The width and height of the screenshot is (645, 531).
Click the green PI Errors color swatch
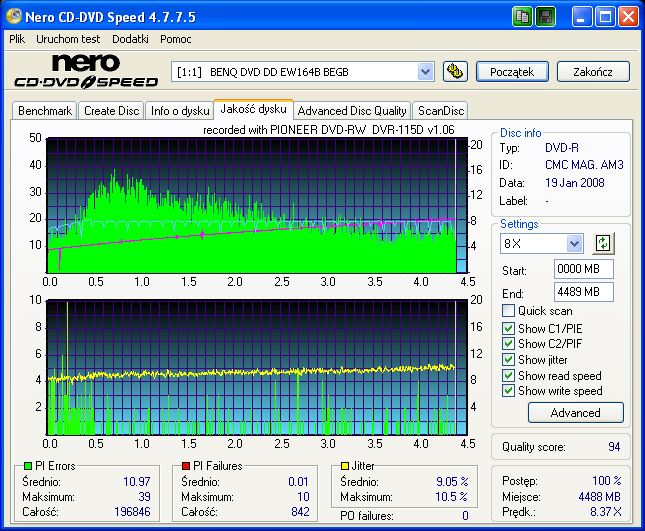tap(28, 466)
